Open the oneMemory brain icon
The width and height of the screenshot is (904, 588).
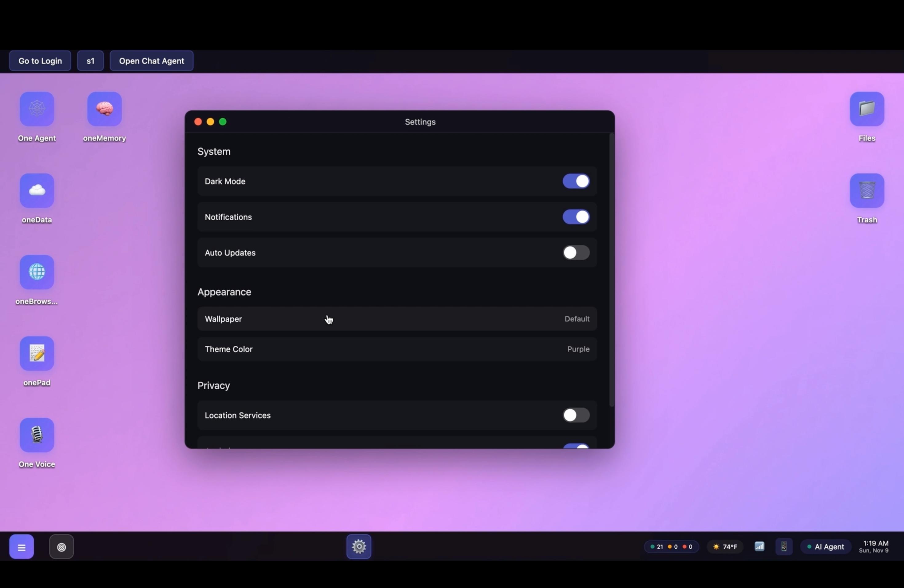[x=105, y=109]
